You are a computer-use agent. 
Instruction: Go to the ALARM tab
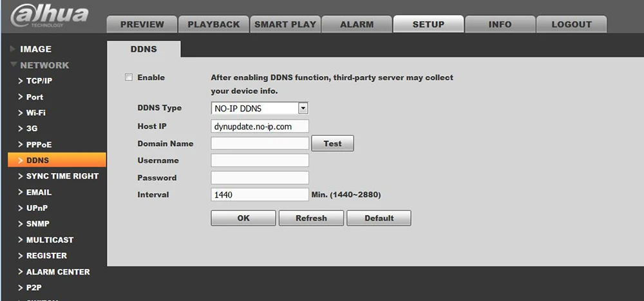pos(357,24)
